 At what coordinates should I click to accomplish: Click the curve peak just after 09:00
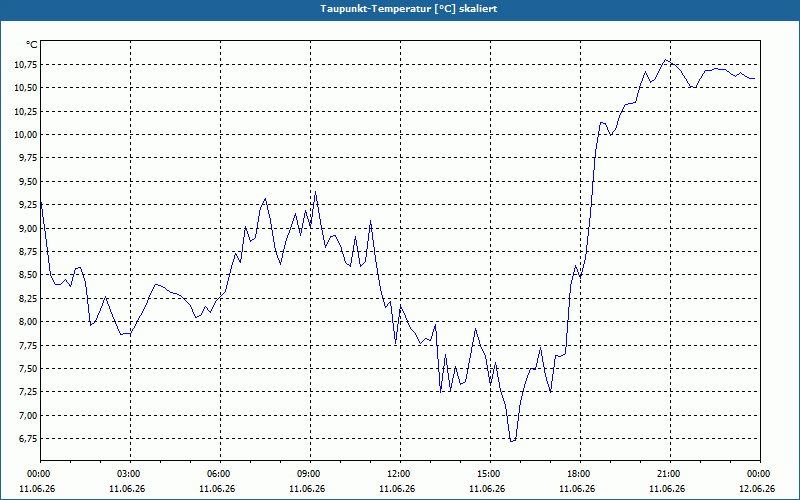tap(315, 192)
